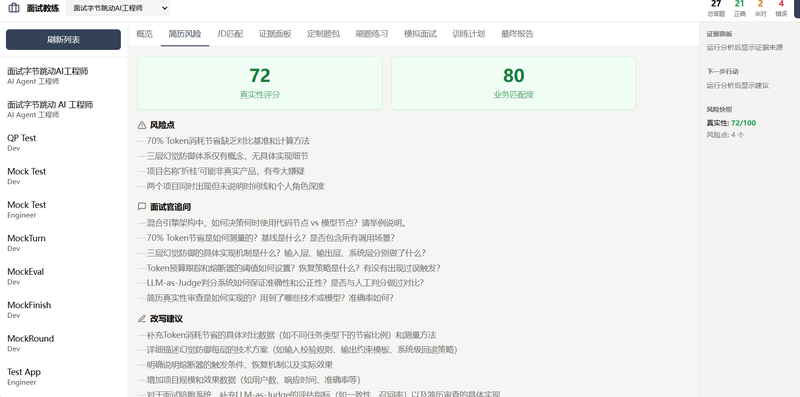The width and height of the screenshot is (800, 397).
Task: View the 最终报告 tab
Action: coord(517,34)
